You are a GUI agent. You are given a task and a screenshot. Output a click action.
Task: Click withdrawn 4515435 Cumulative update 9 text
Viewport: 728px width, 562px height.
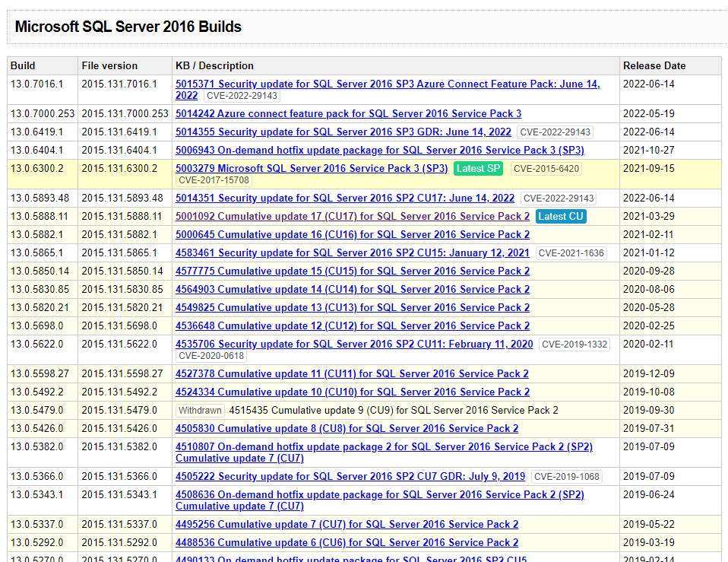tap(394, 411)
